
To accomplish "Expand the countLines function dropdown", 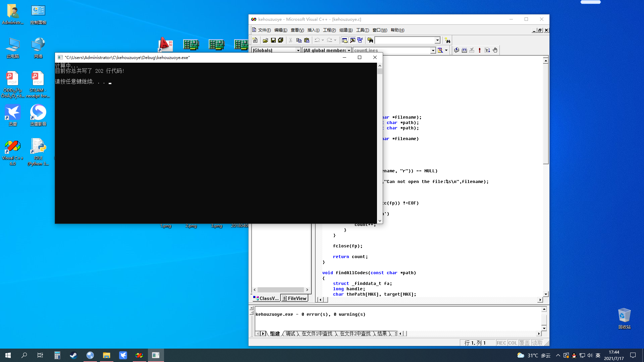I will coord(433,50).
